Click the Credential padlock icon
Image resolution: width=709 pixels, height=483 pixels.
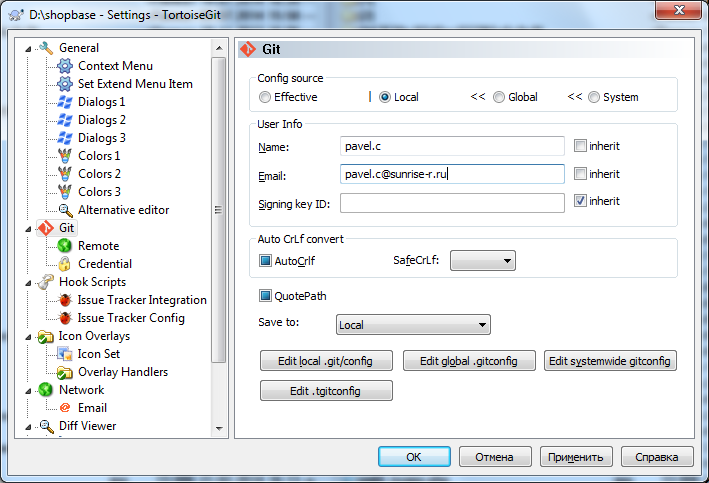click(x=64, y=264)
